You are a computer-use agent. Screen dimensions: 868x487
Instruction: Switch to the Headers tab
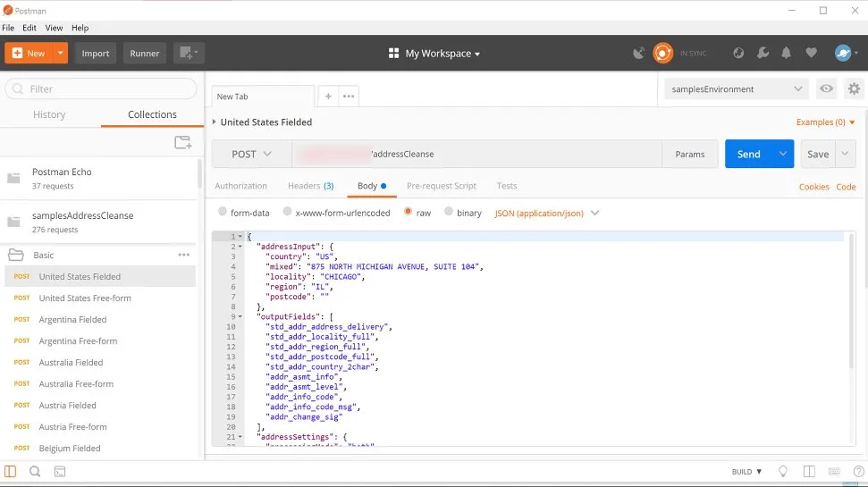tap(309, 186)
